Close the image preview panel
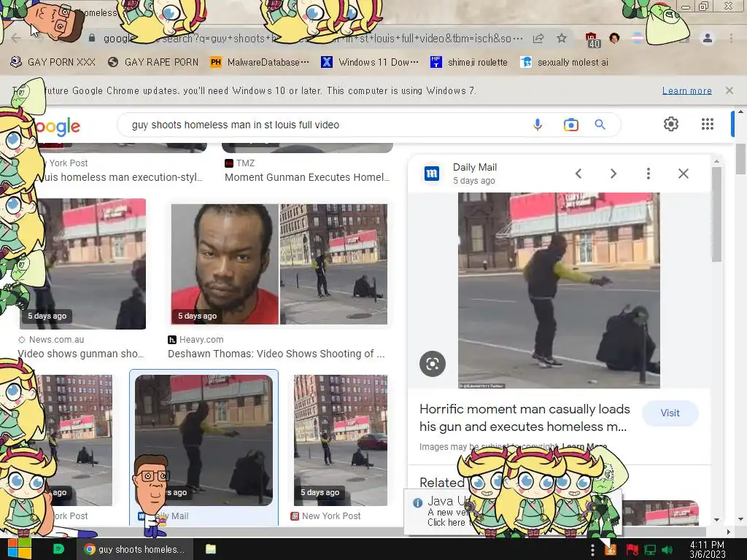 point(683,174)
